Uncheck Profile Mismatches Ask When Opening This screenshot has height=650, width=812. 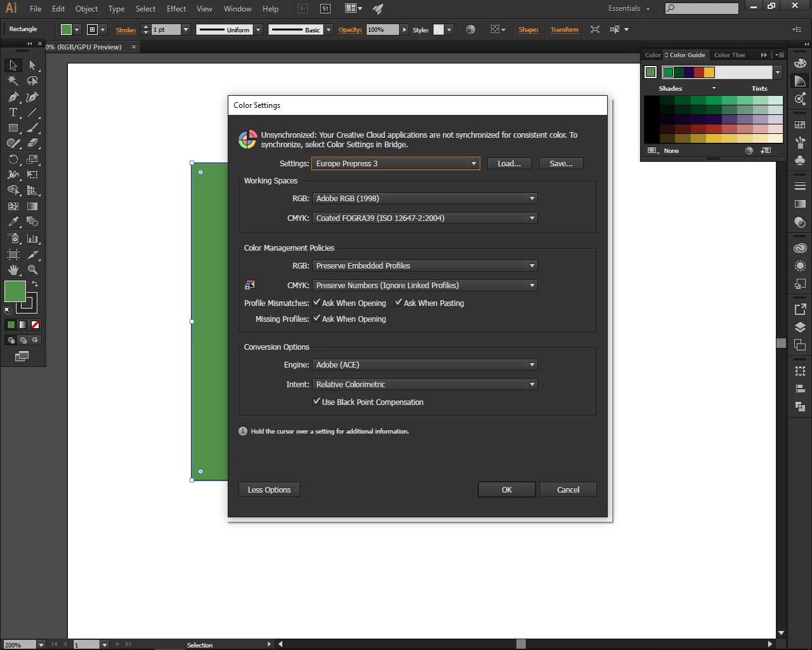[x=317, y=303]
